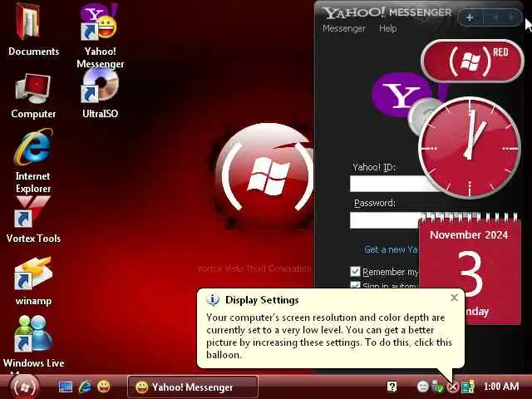Image resolution: width=532 pixels, height=399 pixels.
Task: Click the grey Yahoo smiley tray icon
Action: 423,387
